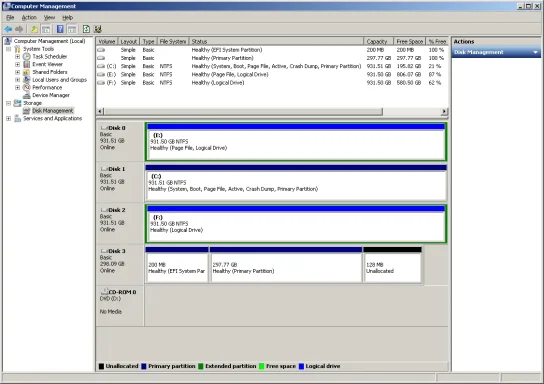This screenshot has height=384, width=544.
Task: Select the 128 MB Unallocated block on Disk 3
Action: point(392,265)
